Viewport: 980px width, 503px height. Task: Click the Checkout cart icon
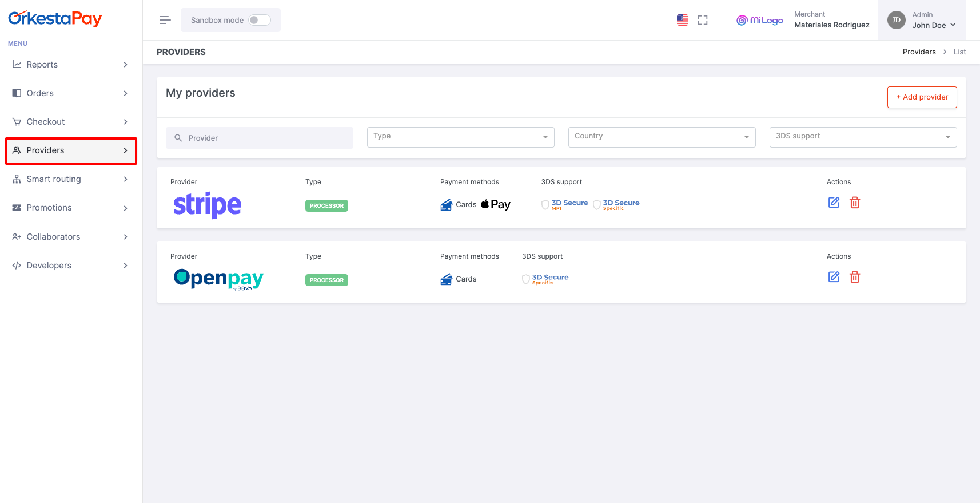coord(17,122)
